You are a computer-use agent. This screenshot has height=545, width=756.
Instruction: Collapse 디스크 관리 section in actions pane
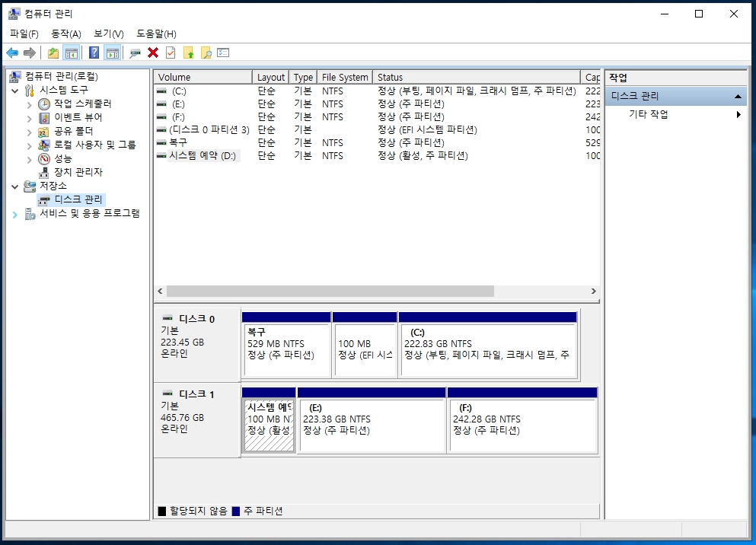tap(737, 96)
